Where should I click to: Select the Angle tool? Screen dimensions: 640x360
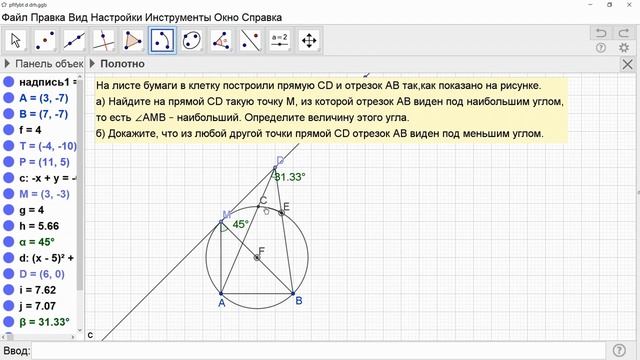point(221,40)
